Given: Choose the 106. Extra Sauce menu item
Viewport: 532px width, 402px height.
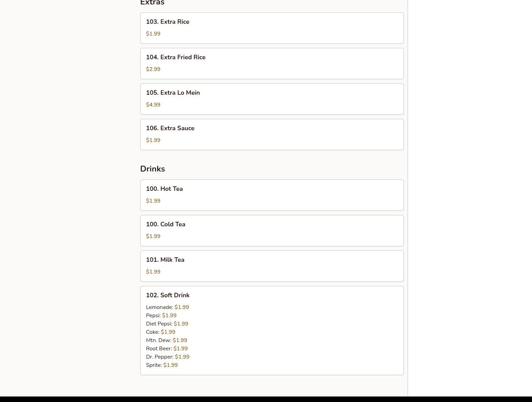Looking at the screenshot, I should click(272, 135).
